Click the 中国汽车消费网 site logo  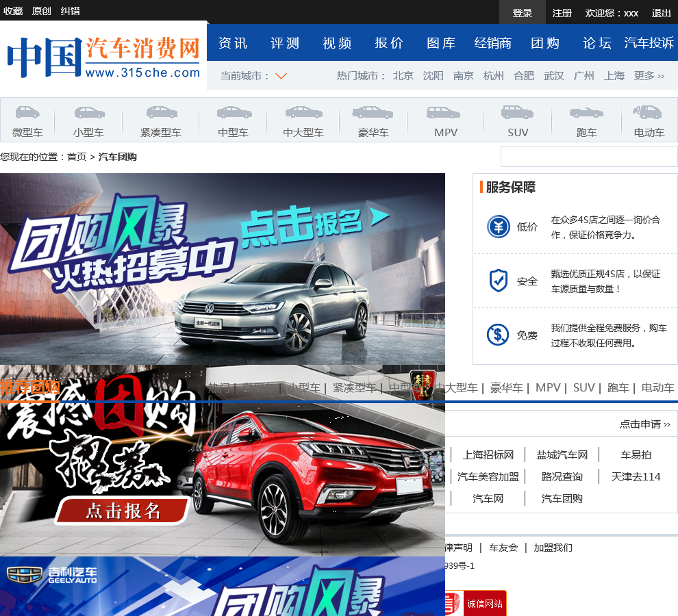point(103,57)
